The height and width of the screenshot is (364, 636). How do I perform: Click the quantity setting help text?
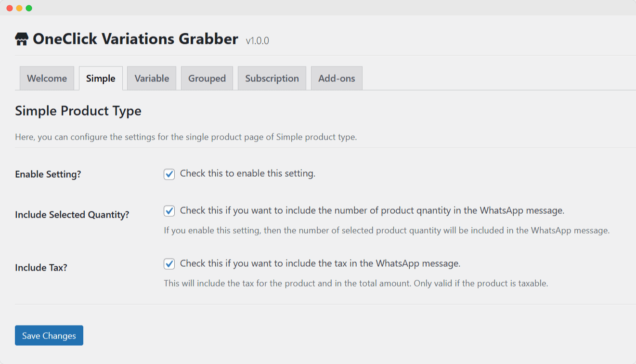[388, 230]
